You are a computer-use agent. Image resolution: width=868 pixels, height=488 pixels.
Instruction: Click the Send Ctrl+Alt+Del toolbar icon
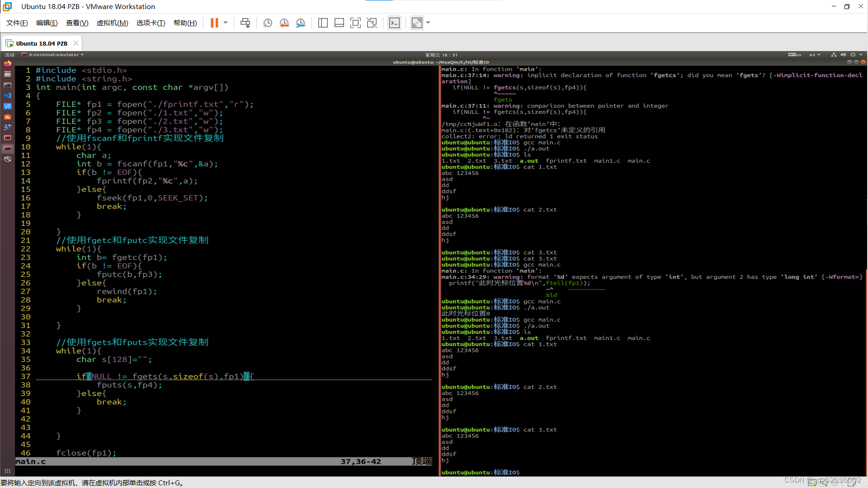coord(245,23)
